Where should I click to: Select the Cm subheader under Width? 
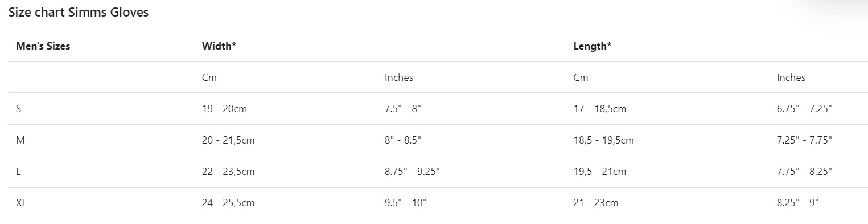[x=209, y=78]
